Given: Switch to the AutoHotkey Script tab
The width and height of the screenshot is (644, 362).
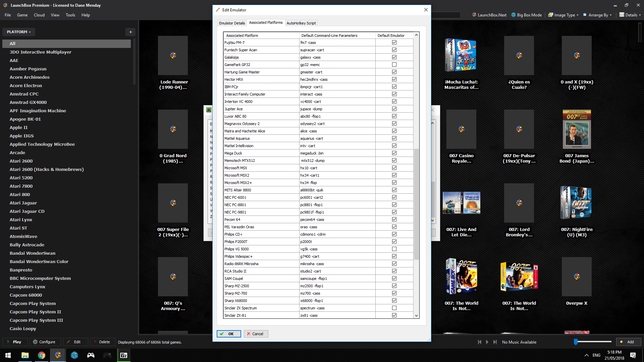Looking at the screenshot, I should point(301,23).
